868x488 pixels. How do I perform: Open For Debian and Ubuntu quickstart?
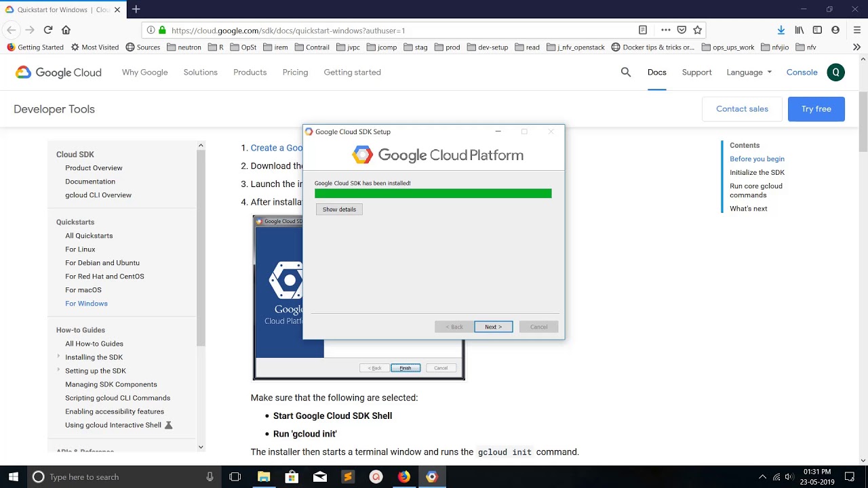(102, 263)
